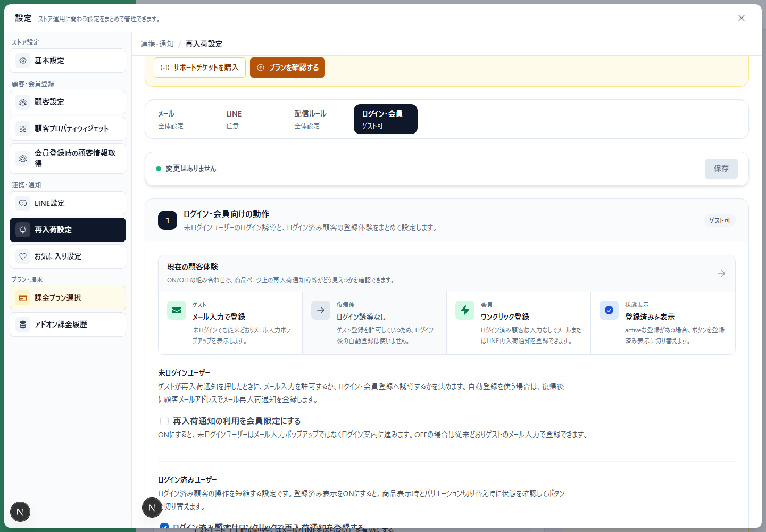
Task: Expand 現在の顧客体験 with the arrow
Action: tap(721, 273)
